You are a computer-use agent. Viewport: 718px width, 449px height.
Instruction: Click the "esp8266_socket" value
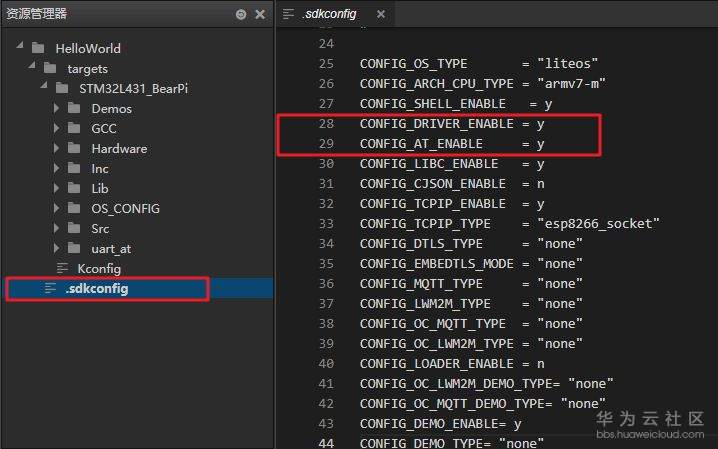click(598, 224)
